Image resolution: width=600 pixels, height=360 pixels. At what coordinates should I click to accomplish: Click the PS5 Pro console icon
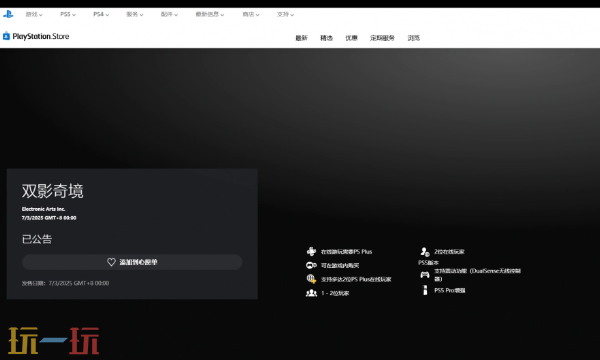point(425,290)
